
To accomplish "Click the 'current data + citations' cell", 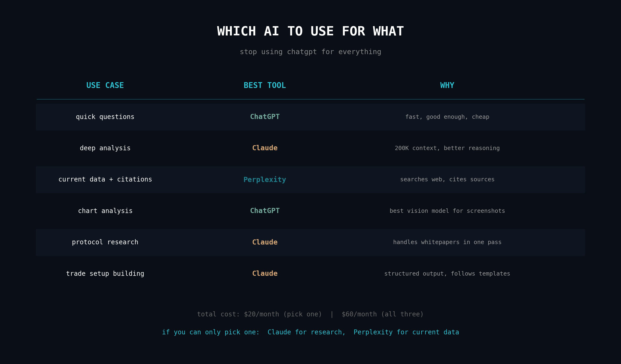I will click(x=105, y=179).
